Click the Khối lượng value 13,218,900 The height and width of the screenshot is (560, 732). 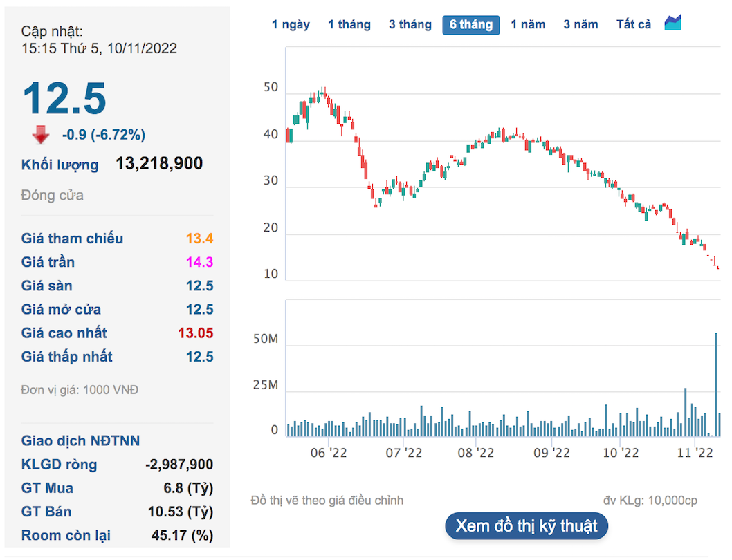(x=159, y=164)
